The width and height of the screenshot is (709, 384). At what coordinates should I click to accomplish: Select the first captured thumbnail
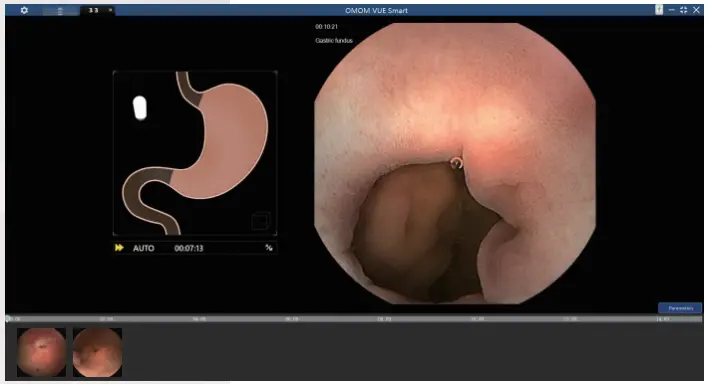point(41,352)
